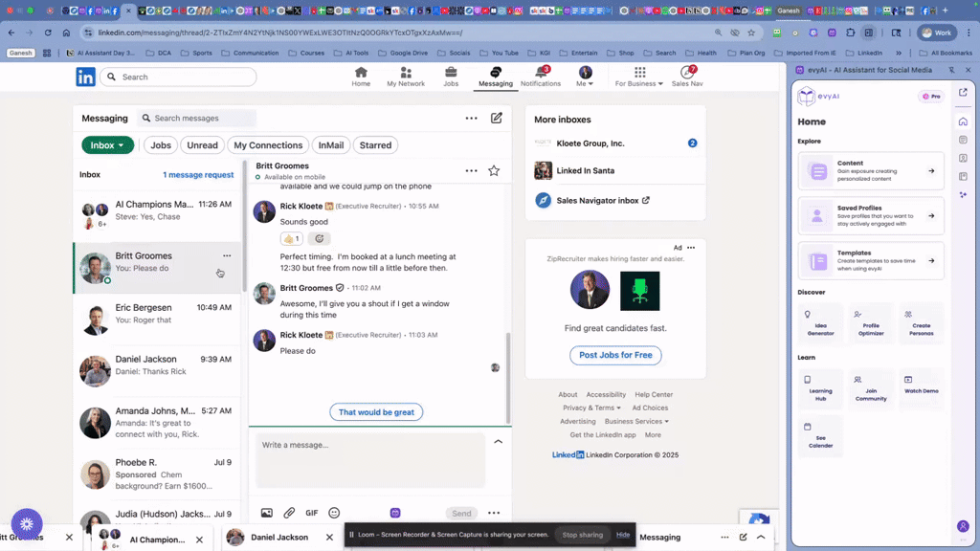The height and width of the screenshot is (551, 980).
Task: Open evyAI sidebar home icon
Action: [x=963, y=121]
